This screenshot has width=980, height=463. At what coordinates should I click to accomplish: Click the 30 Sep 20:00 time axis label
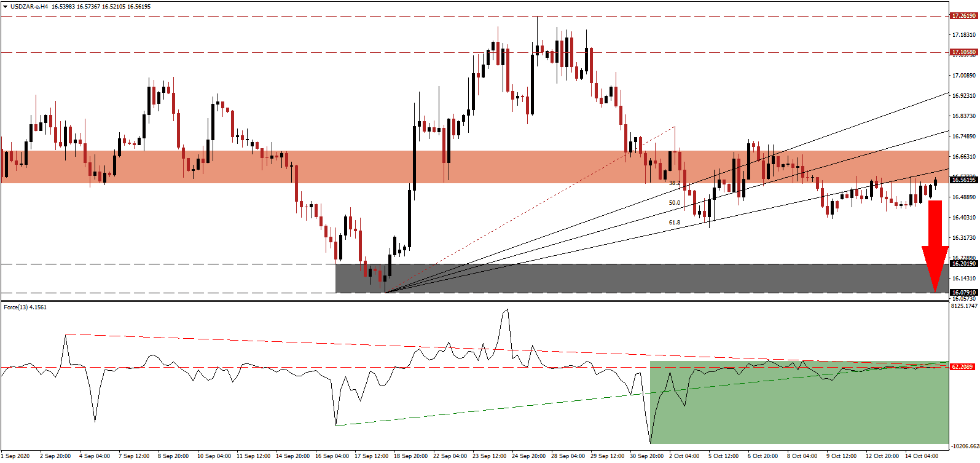(646, 456)
